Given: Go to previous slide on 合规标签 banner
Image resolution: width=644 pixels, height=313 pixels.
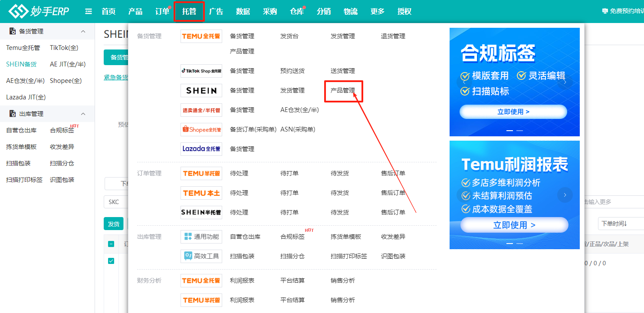Looking at the screenshot, I should [x=464, y=82].
